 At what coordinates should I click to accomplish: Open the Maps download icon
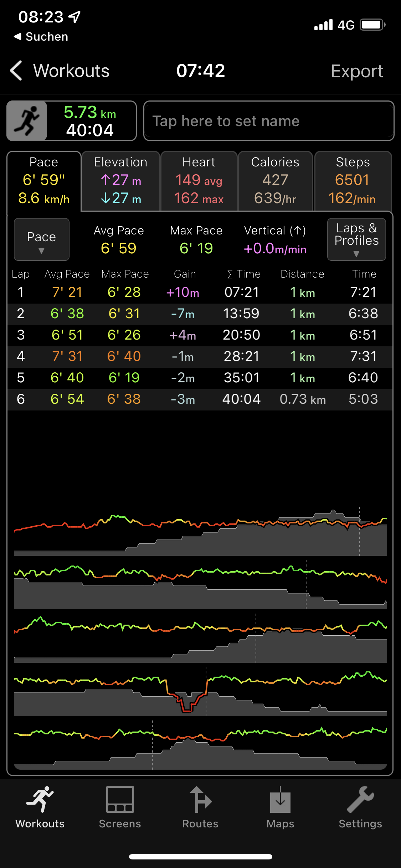pyautogui.click(x=281, y=800)
